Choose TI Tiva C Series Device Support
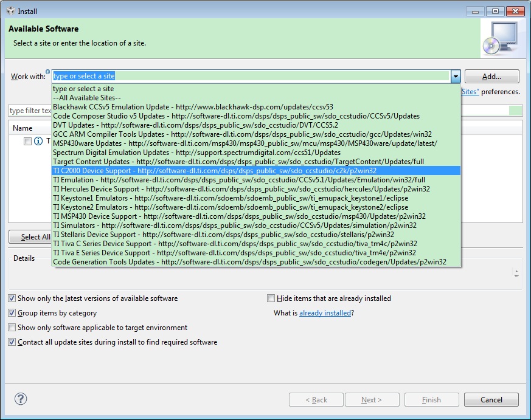The width and height of the screenshot is (531, 420). [x=256, y=244]
